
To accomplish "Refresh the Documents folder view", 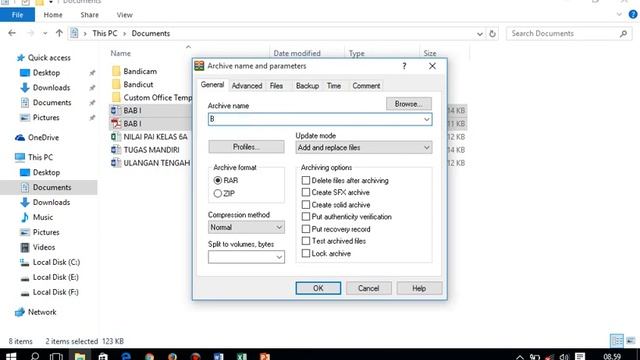I will point(493,34).
